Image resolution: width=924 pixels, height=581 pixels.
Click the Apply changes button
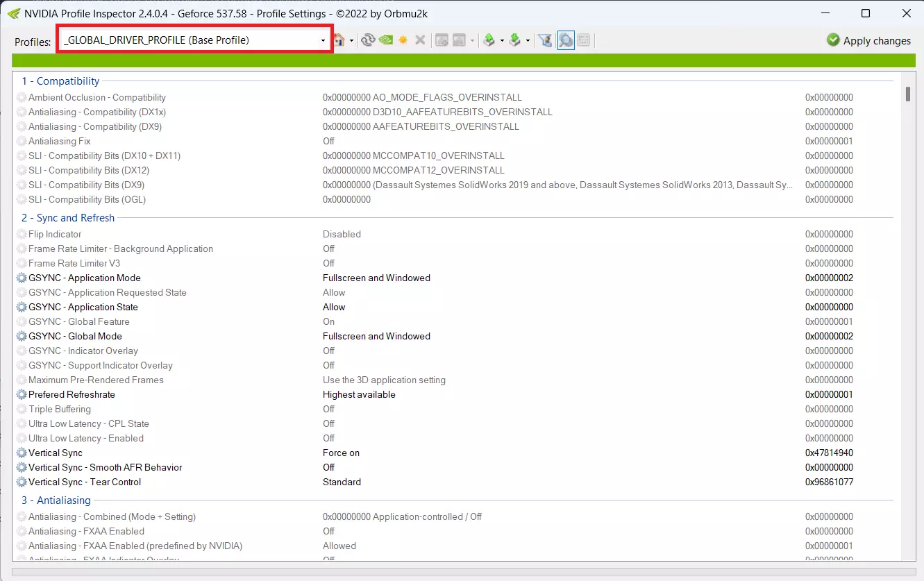point(868,40)
